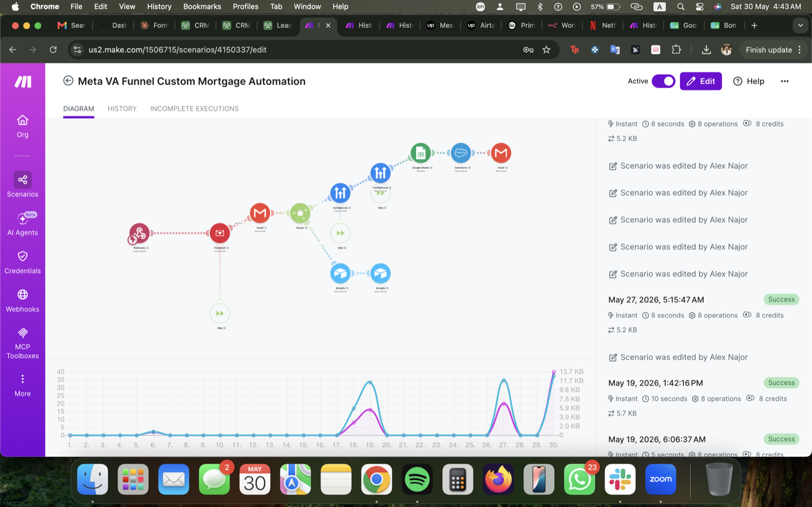Click the chart data point on day 30
Viewport: 812px width, 507px height.
click(554, 372)
